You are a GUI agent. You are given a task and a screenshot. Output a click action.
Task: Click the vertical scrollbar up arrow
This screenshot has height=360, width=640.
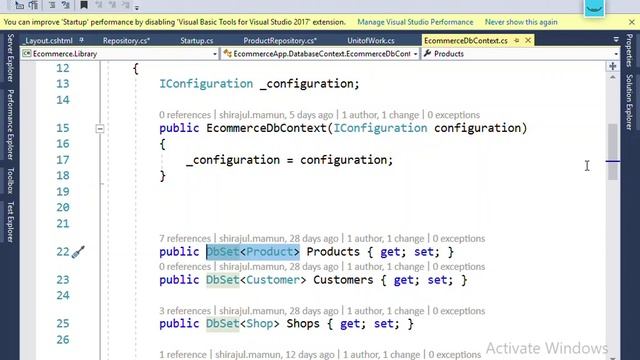pyautogui.click(x=612, y=78)
